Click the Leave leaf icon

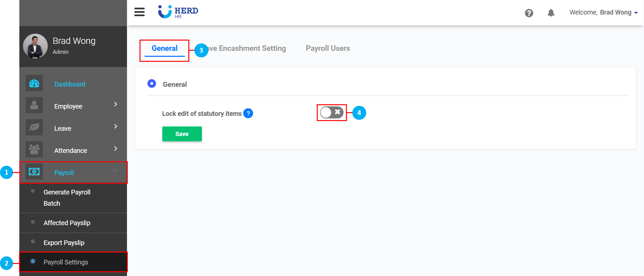click(34, 128)
